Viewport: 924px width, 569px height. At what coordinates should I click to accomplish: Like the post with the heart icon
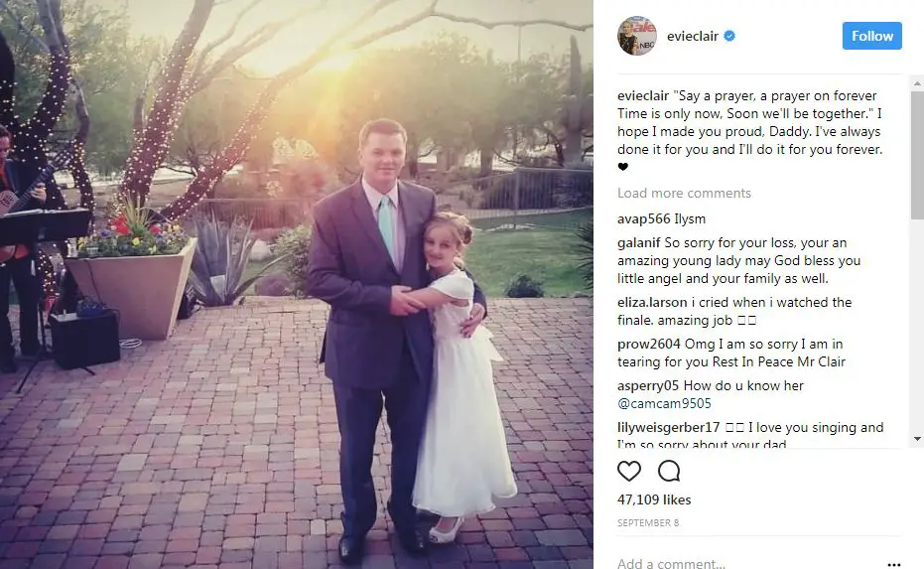pyautogui.click(x=629, y=471)
